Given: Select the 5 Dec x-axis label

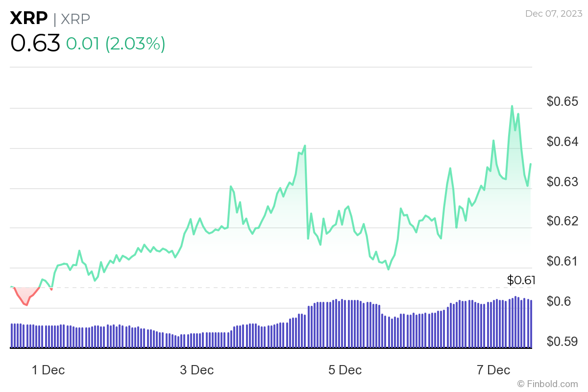Looking at the screenshot, I should click(345, 370).
